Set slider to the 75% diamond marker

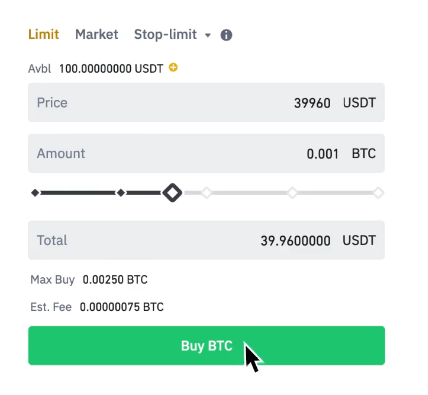[x=292, y=193]
